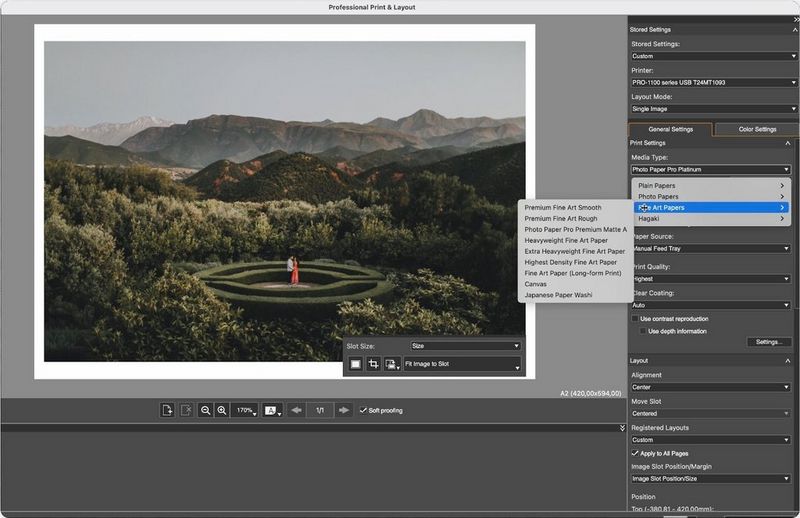Switch to the Color Settings tab

tap(757, 129)
